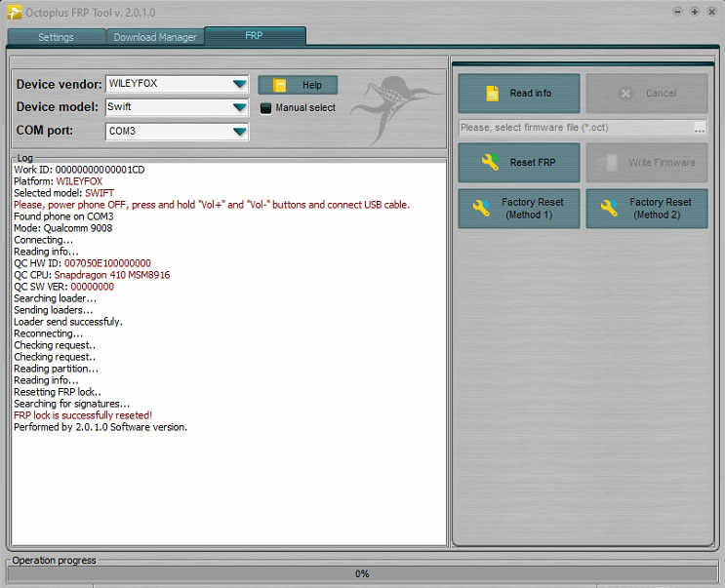Click Factory Reset (Method 1) button
The width and height of the screenshot is (725, 588).
[x=519, y=209]
